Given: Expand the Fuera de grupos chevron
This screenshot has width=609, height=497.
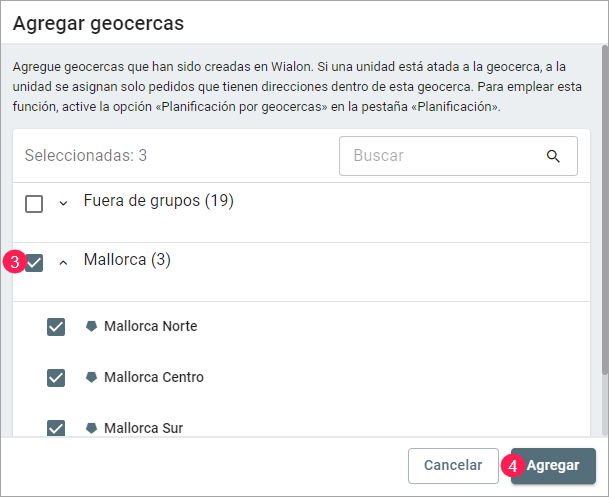Looking at the screenshot, I should point(63,204).
